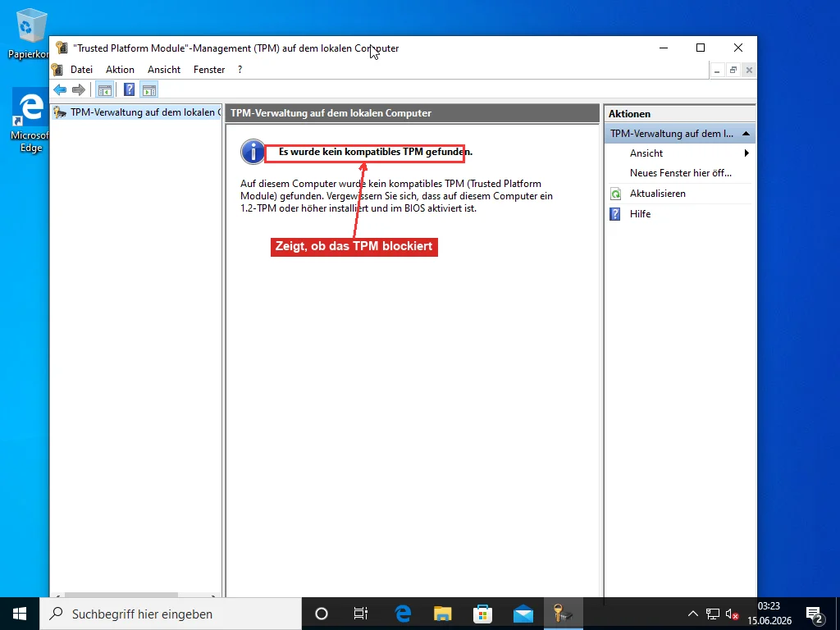
Task: Restore the inner MDI child window
Action: coord(733,71)
